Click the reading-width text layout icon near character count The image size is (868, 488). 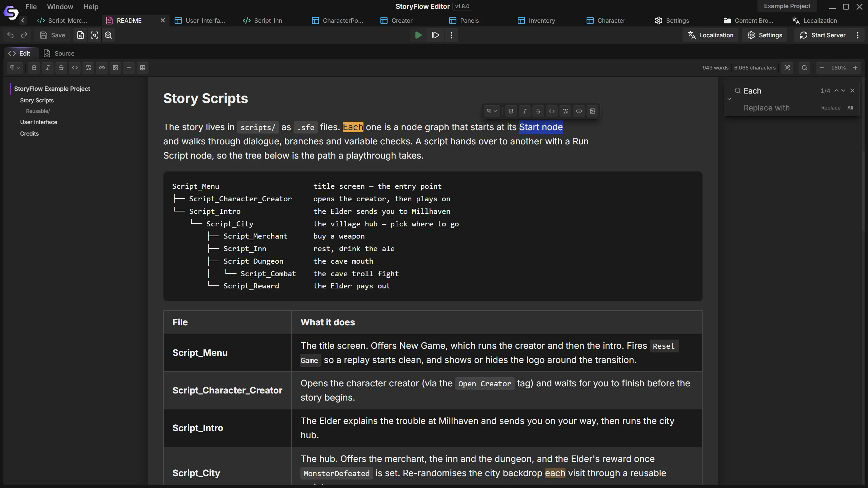pos(787,68)
